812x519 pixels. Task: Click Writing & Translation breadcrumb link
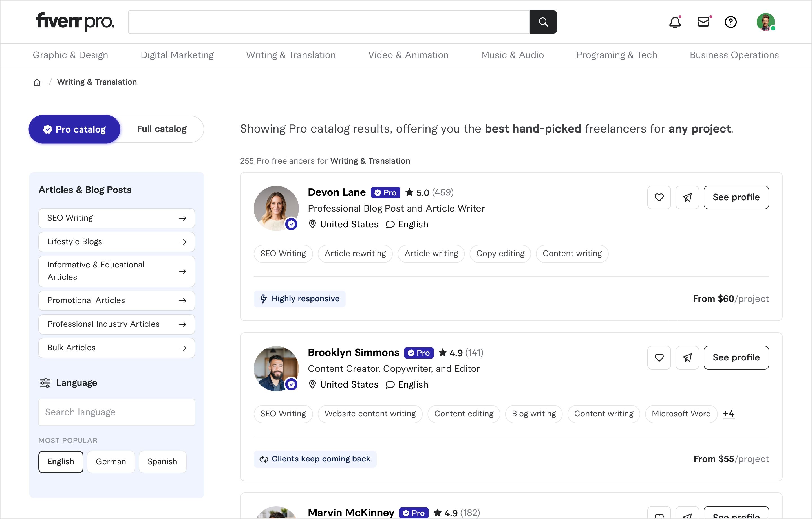(x=97, y=82)
